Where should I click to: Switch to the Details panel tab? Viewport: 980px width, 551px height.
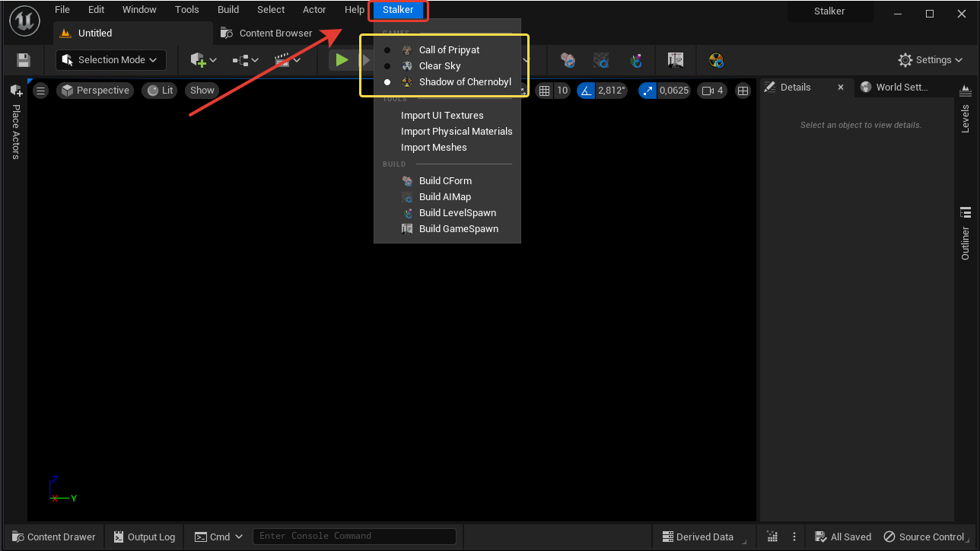pyautogui.click(x=796, y=88)
